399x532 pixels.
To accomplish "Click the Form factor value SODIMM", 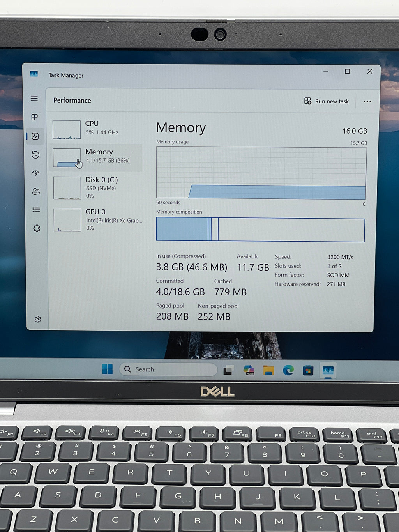I will point(338,275).
